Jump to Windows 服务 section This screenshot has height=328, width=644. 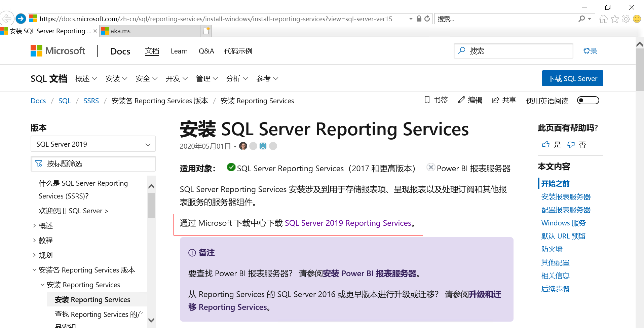coord(564,223)
